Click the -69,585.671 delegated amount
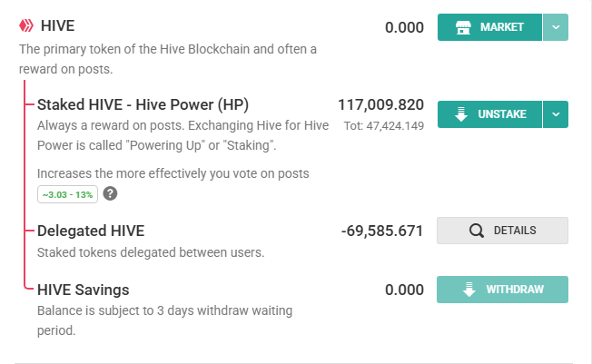The height and width of the screenshot is (364, 592). point(382,231)
